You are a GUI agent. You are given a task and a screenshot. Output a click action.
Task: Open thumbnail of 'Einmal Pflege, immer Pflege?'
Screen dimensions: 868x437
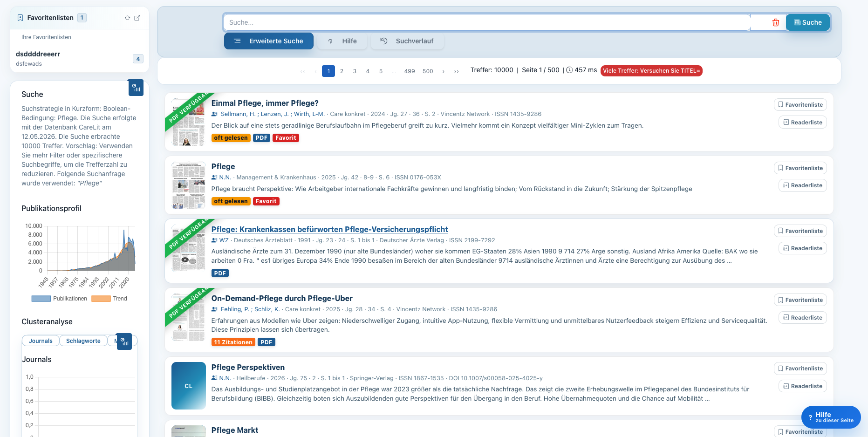point(188,122)
